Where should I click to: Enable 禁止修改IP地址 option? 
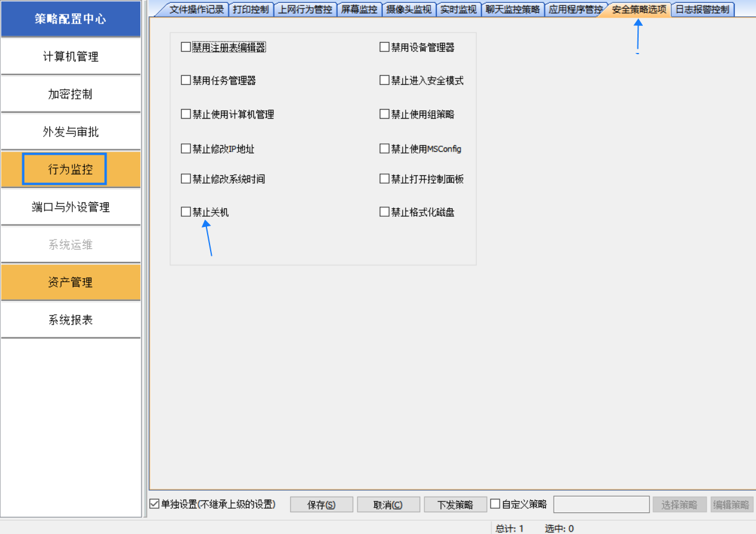tap(185, 148)
